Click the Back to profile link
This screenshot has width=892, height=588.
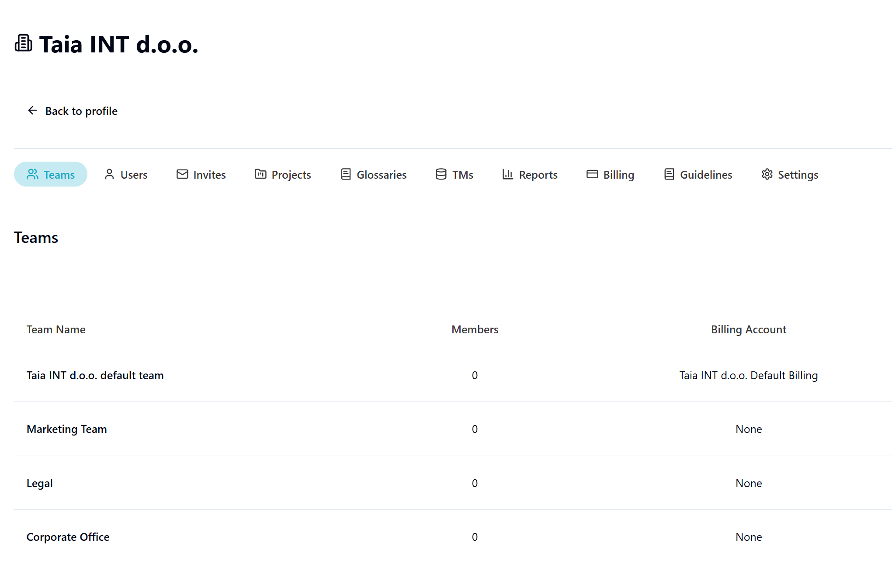[81, 111]
